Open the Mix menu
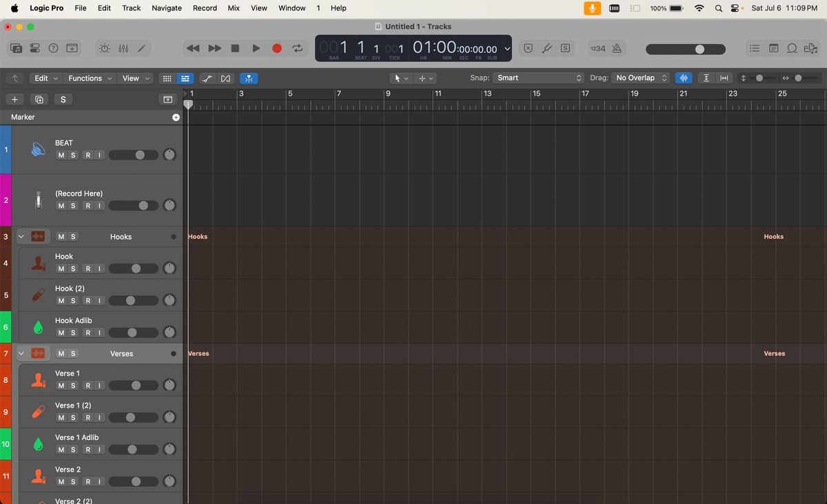This screenshot has height=504, width=827. pos(234,8)
